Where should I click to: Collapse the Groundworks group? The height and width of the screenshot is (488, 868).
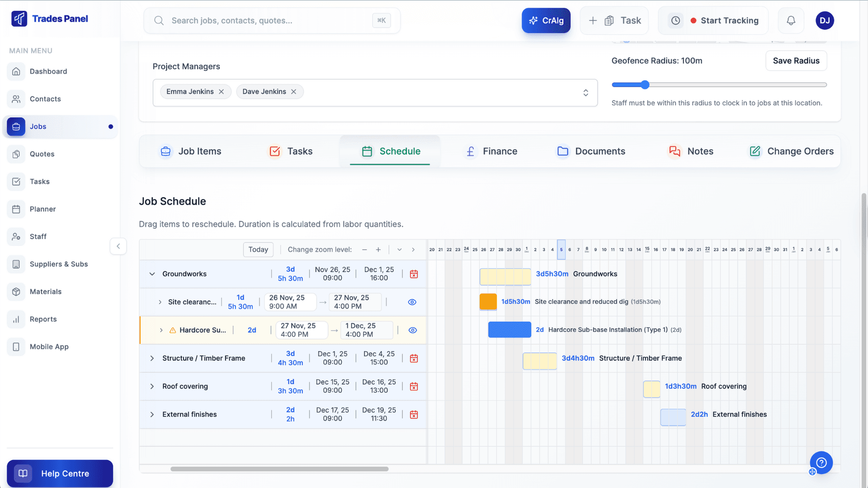(151, 274)
